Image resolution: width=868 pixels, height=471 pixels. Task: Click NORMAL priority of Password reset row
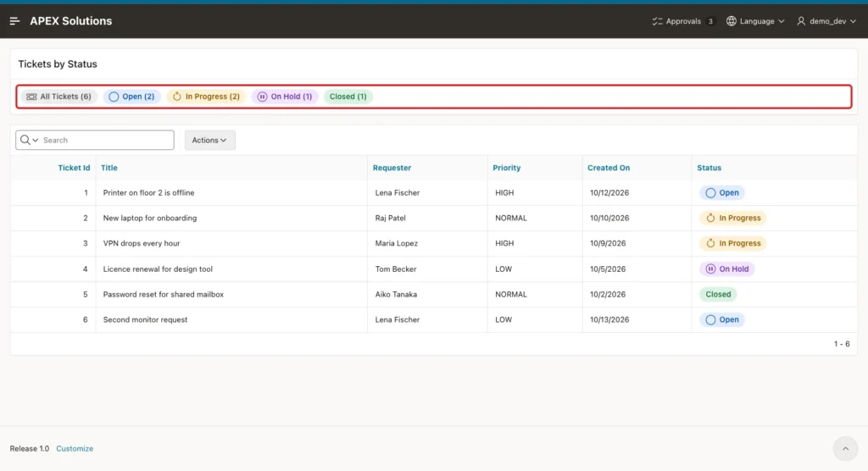[511, 295]
